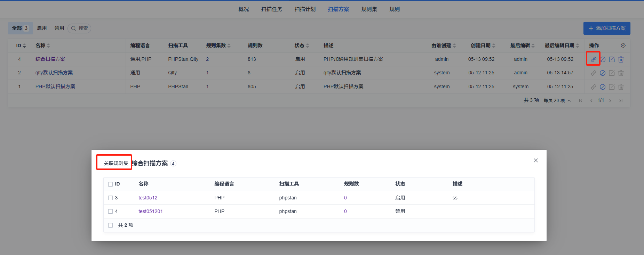
Task: Click disable icon in 综合扫描方案 row
Action: 603,59
